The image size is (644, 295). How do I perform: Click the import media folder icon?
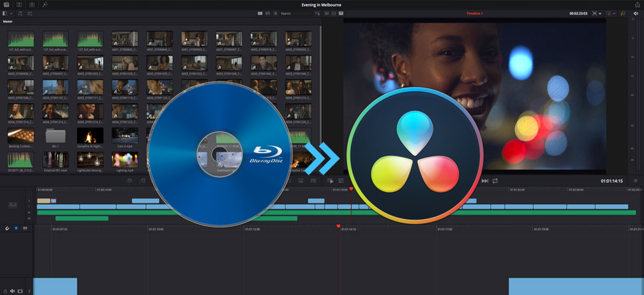tap(30, 14)
